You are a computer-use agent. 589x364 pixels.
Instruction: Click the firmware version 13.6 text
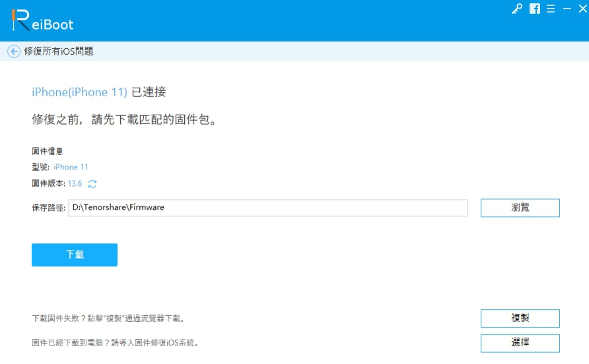click(x=75, y=183)
